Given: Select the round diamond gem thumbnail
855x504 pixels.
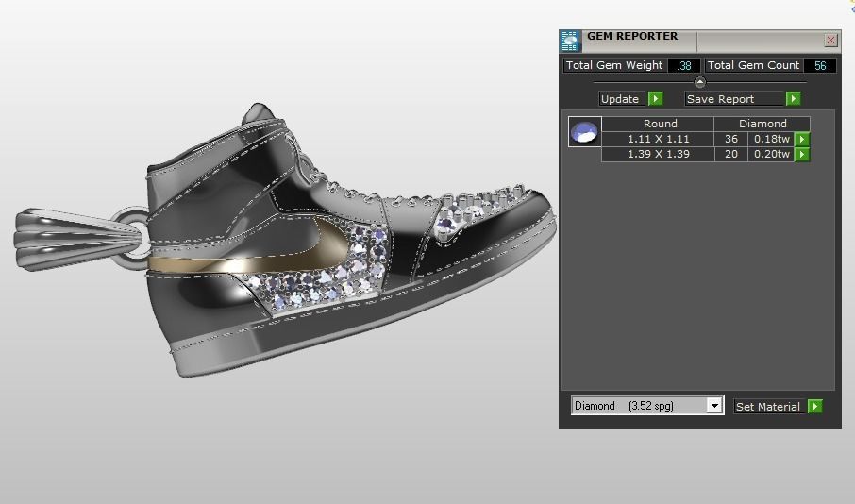Looking at the screenshot, I should [x=584, y=131].
